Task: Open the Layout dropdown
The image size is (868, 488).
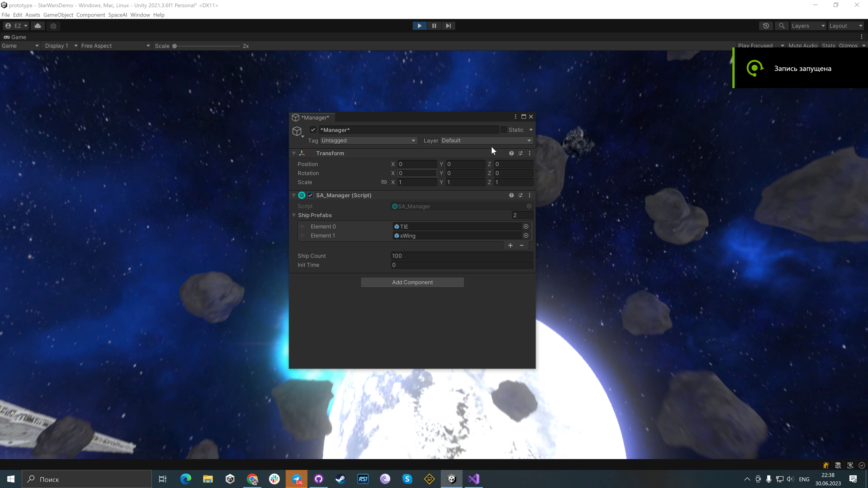Action: point(846,26)
